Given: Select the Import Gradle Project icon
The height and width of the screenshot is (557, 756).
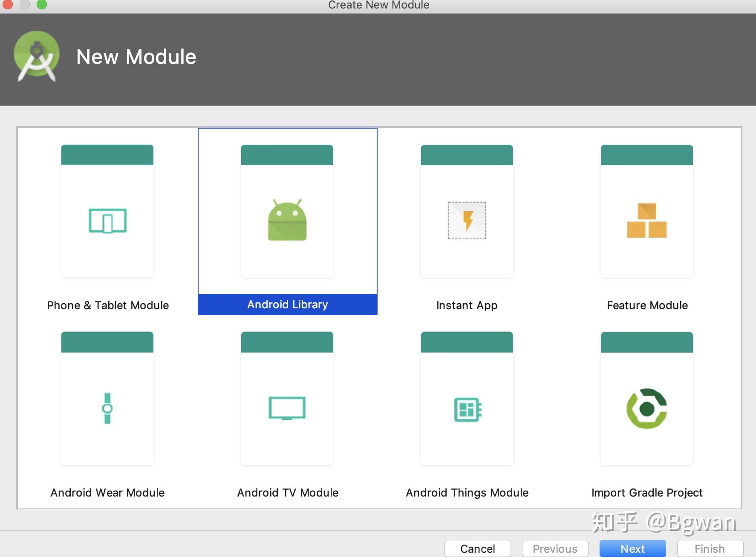Looking at the screenshot, I should point(647,409).
